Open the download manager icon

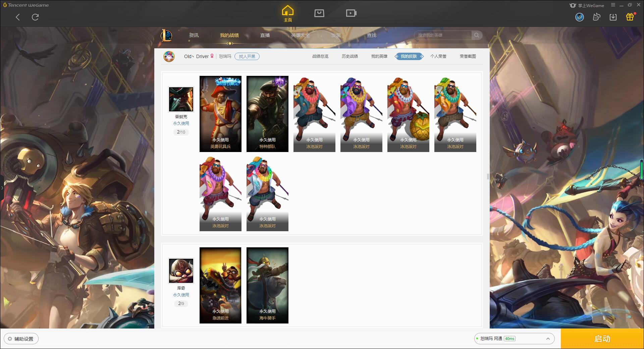click(x=613, y=17)
